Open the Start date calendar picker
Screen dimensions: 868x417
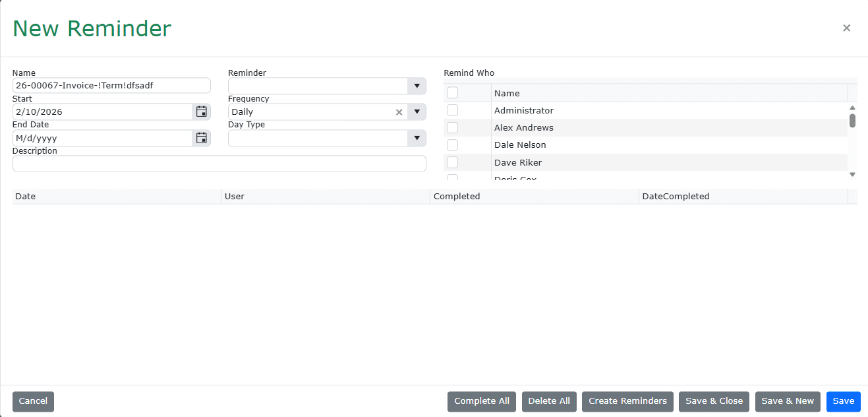(202, 112)
